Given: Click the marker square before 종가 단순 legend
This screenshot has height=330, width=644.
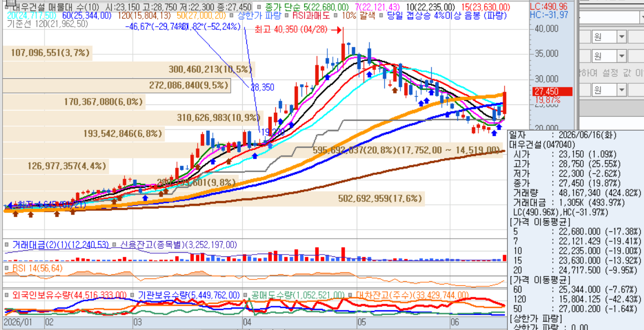Looking at the screenshot, I should [259, 7].
